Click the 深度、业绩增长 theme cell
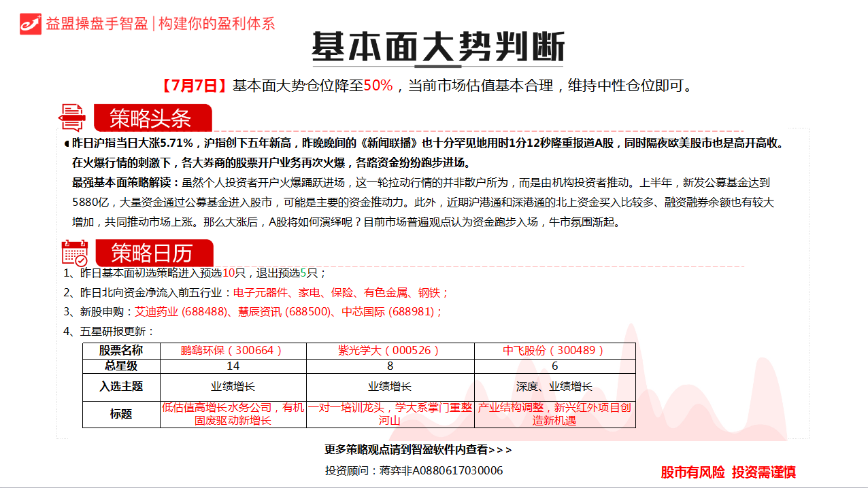 coord(554,385)
